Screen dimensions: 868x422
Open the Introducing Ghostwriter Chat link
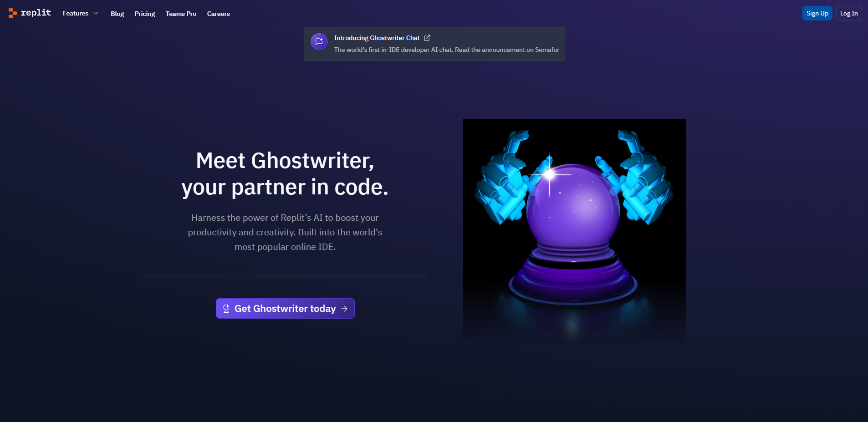pyautogui.click(x=377, y=38)
